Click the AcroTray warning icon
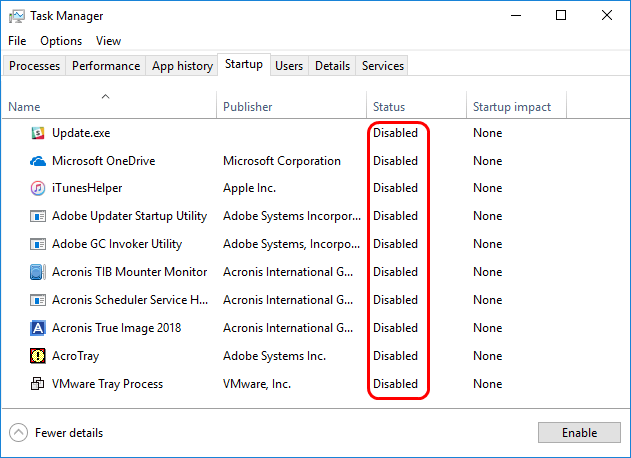Image resolution: width=631 pixels, height=458 pixels. click(38, 356)
